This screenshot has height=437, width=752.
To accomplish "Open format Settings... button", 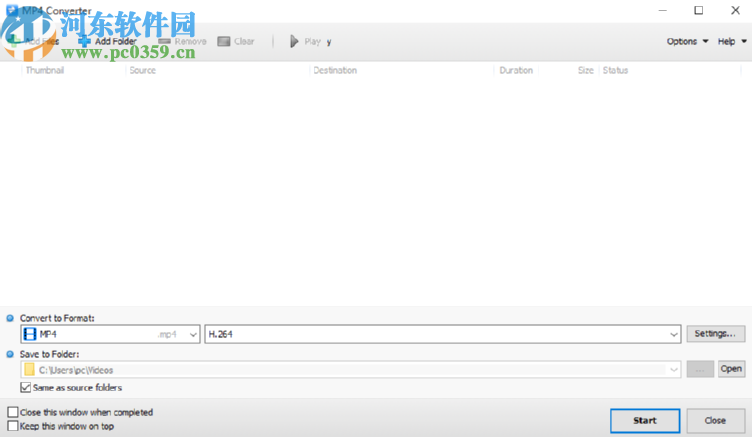I will 715,333.
